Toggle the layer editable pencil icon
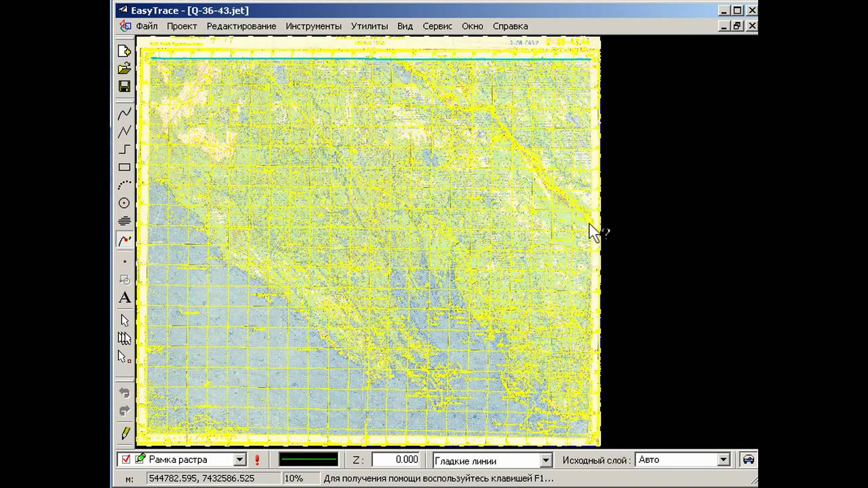 (140, 459)
